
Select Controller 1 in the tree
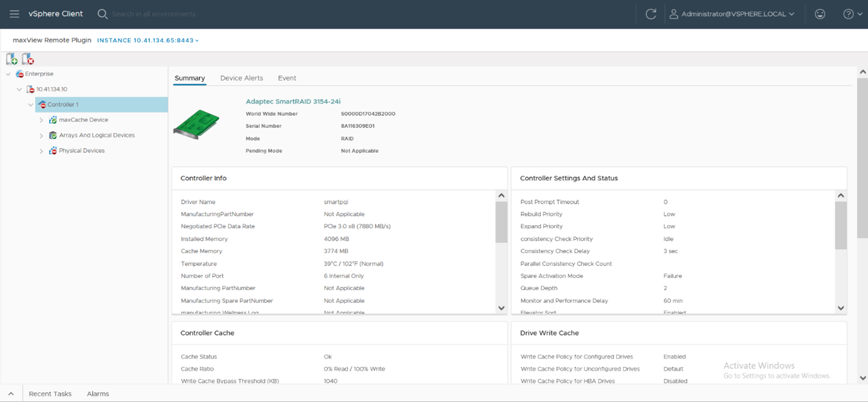pos(63,104)
